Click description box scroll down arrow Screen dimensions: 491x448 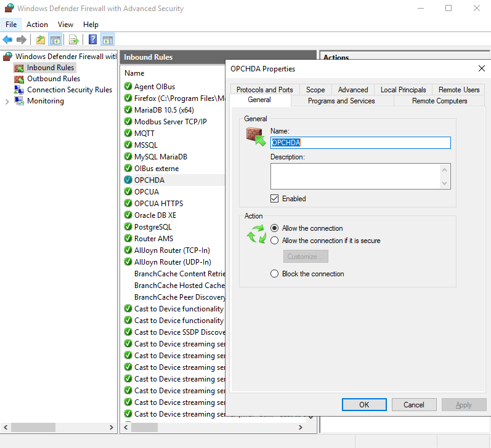coord(444,183)
